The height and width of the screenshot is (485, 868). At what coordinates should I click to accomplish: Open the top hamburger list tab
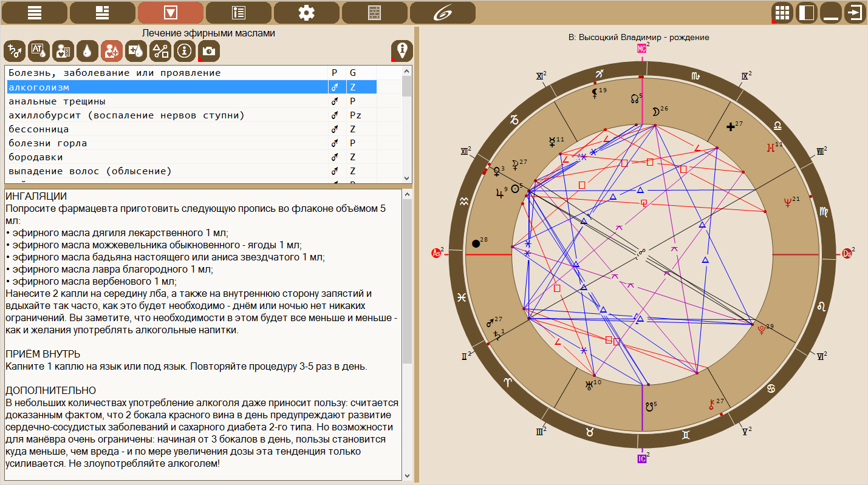35,12
